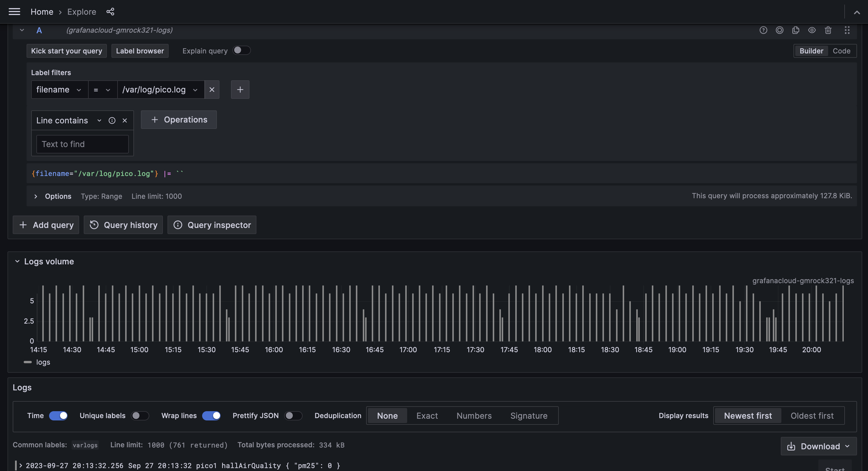Turn on the Unique labels toggle
The width and height of the screenshot is (868, 471).
[139, 416]
